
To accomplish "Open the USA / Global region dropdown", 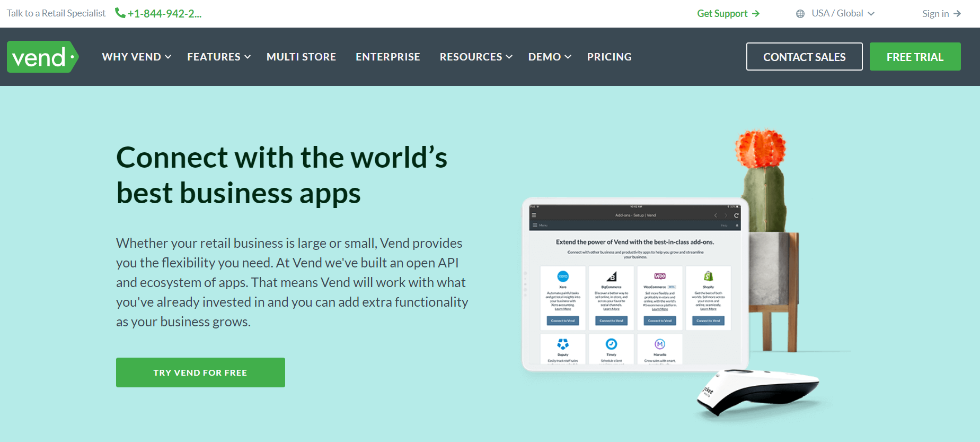I will click(835, 14).
